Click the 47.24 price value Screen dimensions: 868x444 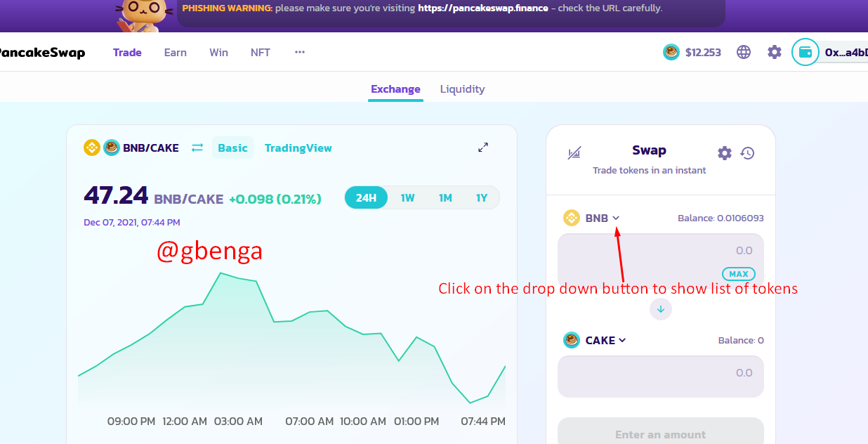116,195
